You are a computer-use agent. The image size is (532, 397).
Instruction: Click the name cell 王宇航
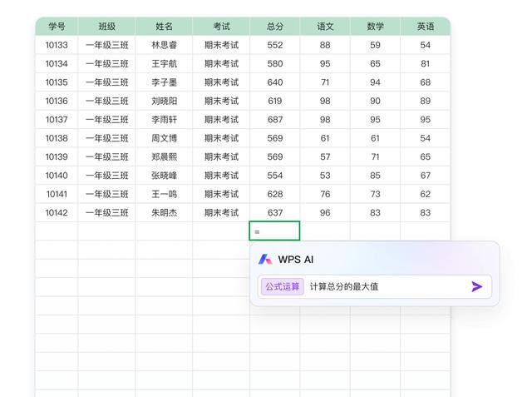point(164,64)
